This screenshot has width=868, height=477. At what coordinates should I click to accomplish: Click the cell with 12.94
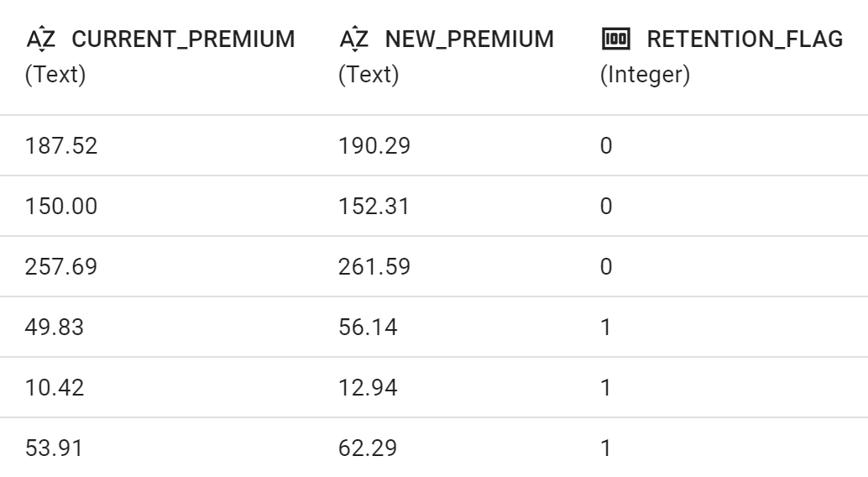click(369, 387)
